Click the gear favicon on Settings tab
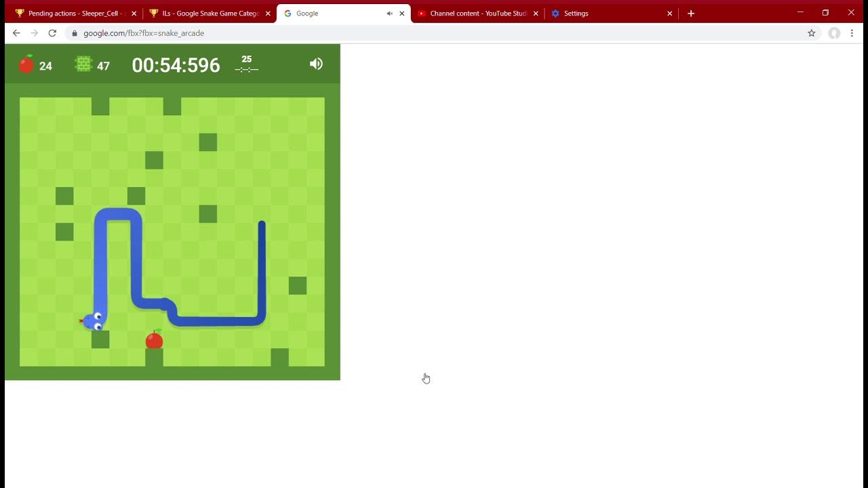The image size is (868, 488). coord(555,14)
